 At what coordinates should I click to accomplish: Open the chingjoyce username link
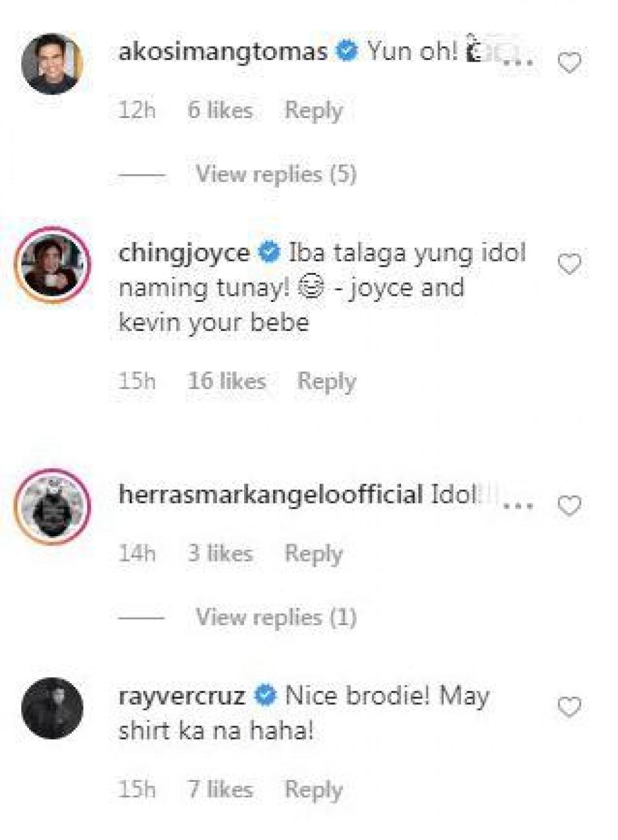184,253
